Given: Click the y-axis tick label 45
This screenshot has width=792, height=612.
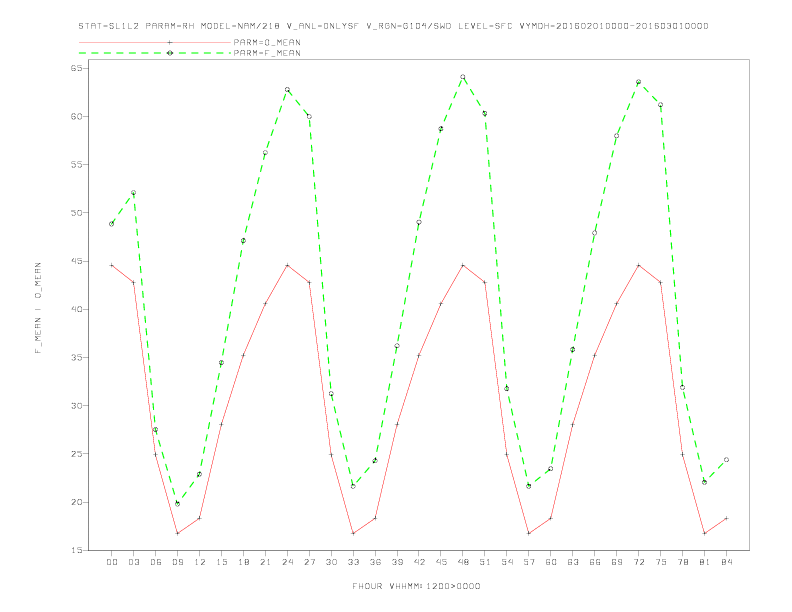Looking at the screenshot, I should [76, 261].
